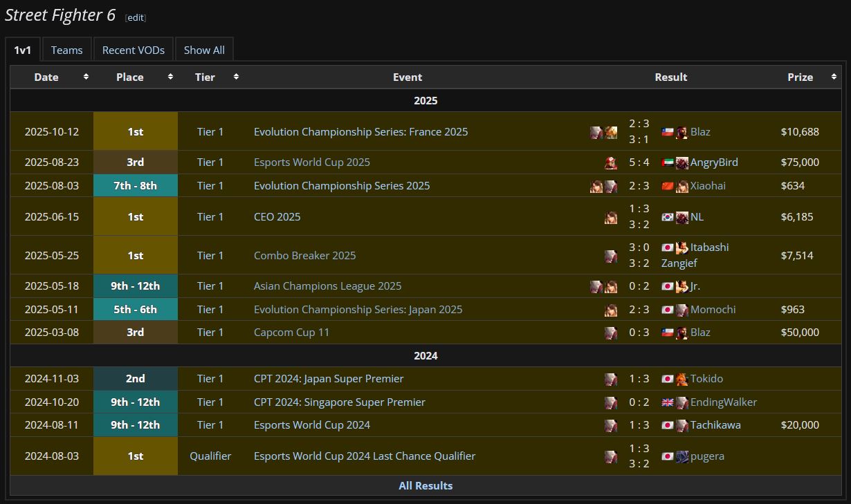Click Tier 1 in the CEO 2025 row
Image resolution: width=851 pixels, height=504 pixels.
[x=210, y=216]
